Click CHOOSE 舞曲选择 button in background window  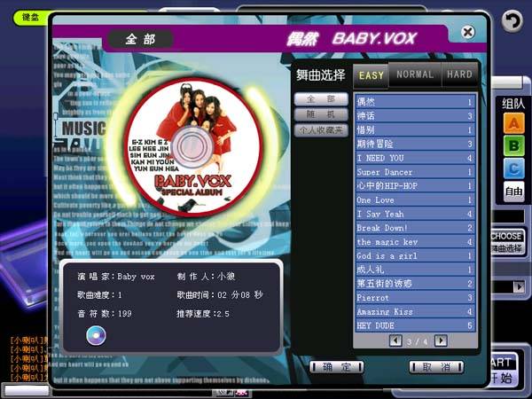click(x=507, y=241)
